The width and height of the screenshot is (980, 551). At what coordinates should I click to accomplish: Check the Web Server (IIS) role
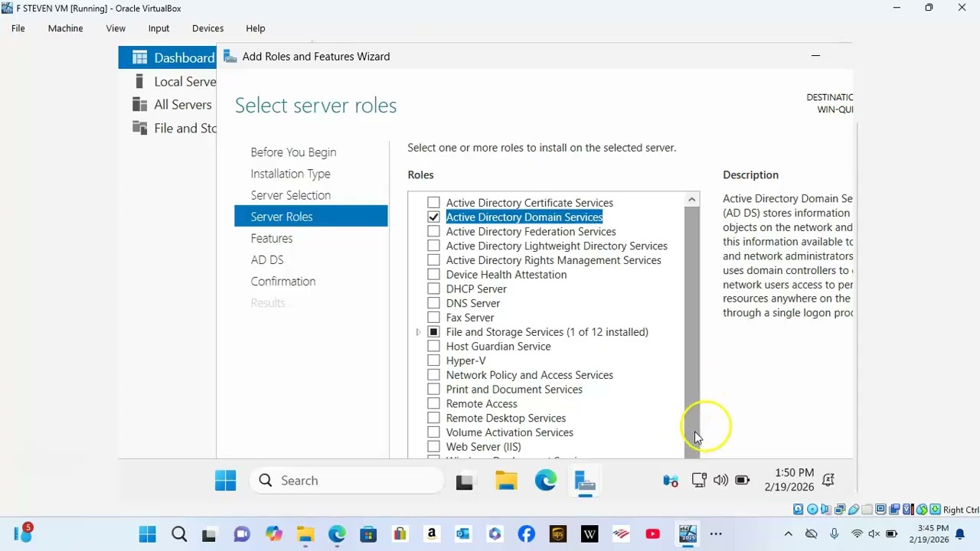point(433,446)
